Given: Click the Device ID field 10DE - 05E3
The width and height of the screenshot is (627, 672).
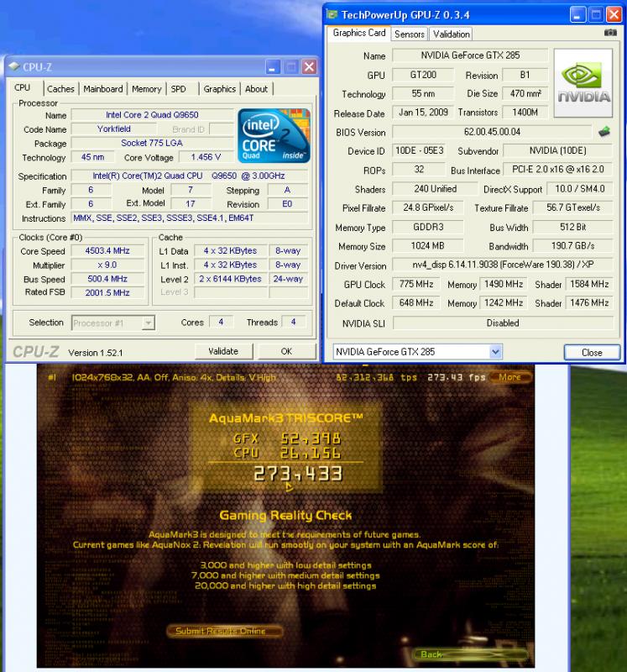Looking at the screenshot, I should tap(419, 151).
